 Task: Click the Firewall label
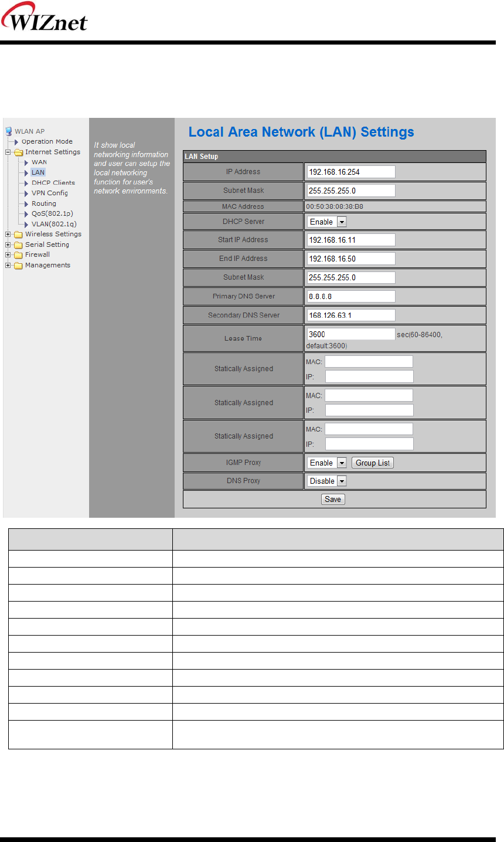[x=38, y=254]
